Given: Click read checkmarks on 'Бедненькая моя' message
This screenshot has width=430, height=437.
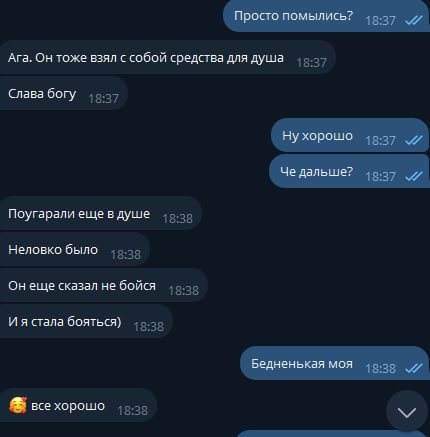Looking at the screenshot, I should (x=414, y=368).
